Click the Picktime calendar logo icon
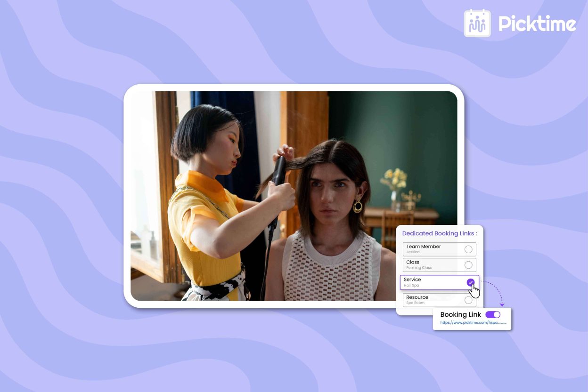Image resolution: width=588 pixels, height=392 pixels. click(477, 23)
